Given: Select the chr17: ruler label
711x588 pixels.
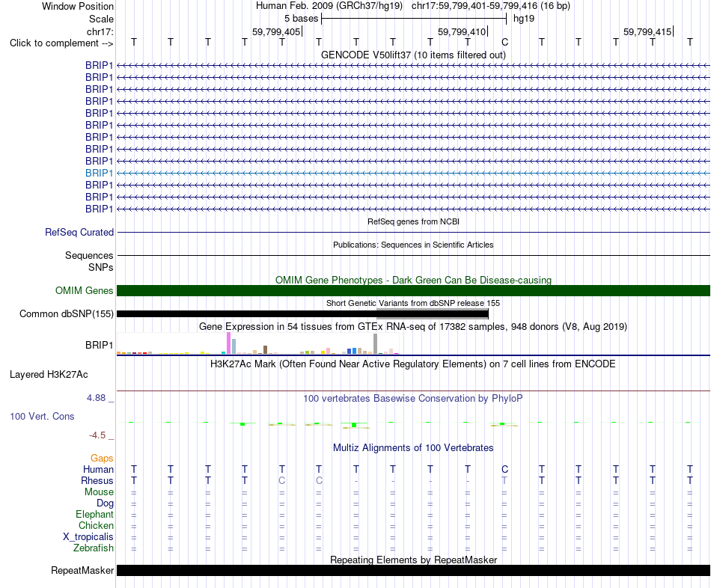Looking at the screenshot, I should click(x=100, y=31).
